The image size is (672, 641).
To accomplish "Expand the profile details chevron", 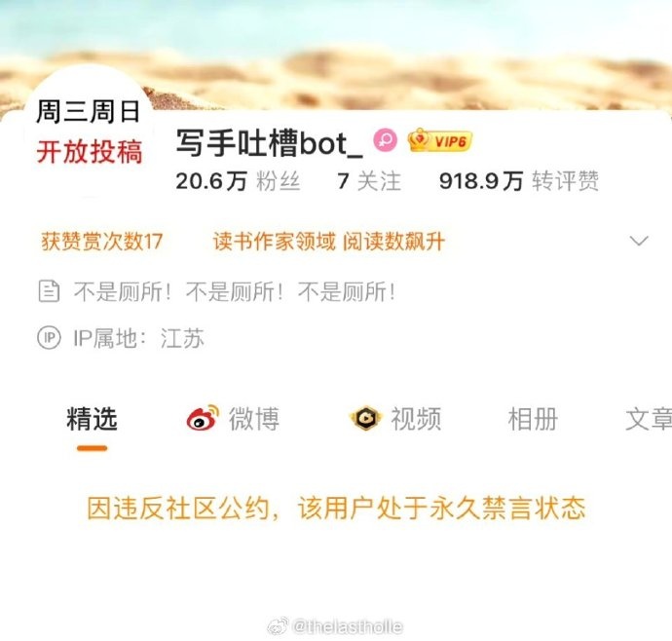I will [x=639, y=241].
